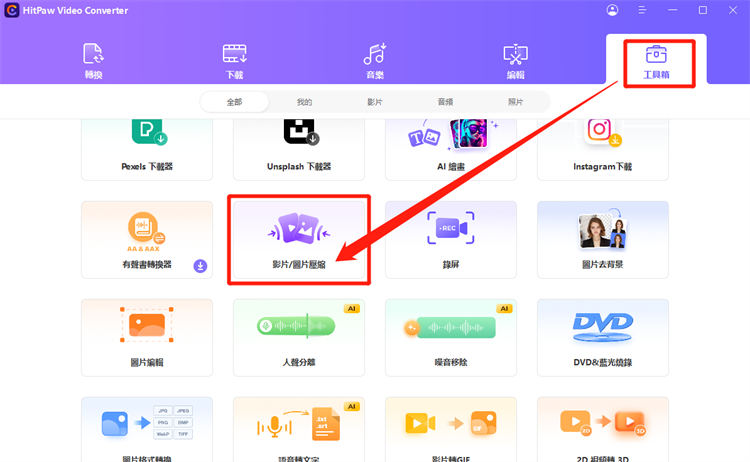
Task: Open the 噪音移除 noise remover
Action: pos(451,338)
